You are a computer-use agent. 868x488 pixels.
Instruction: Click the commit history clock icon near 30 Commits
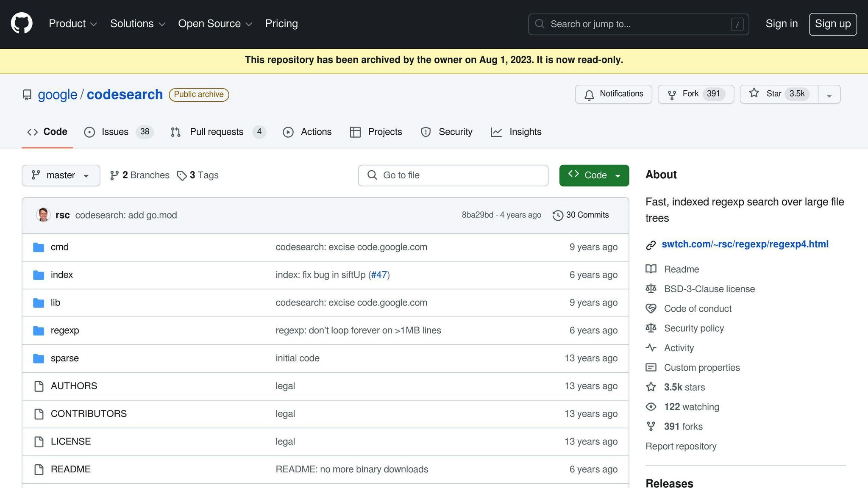point(557,215)
